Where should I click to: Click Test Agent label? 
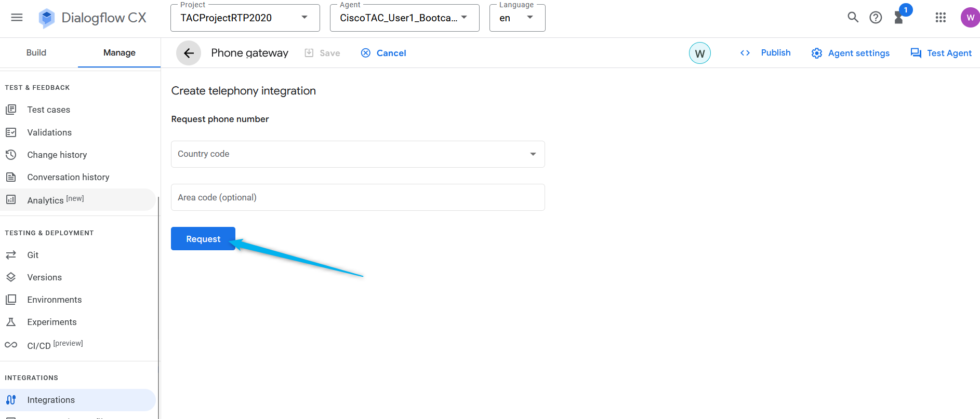(949, 53)
